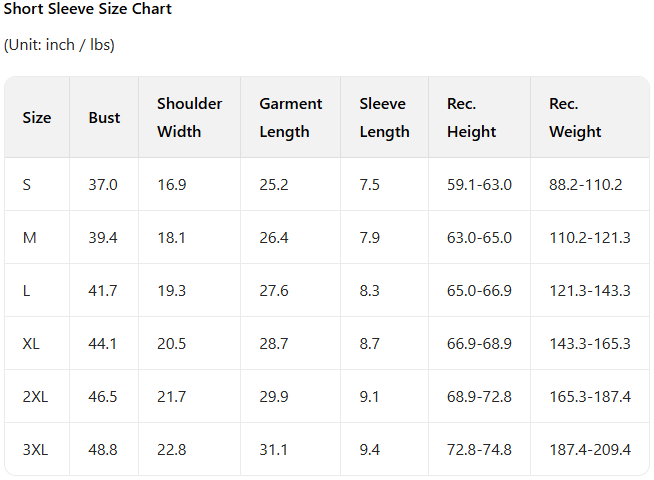The height and width of the screenshot is (480, 654).
Task: Click the S size row label
Action: click(27, 185)
